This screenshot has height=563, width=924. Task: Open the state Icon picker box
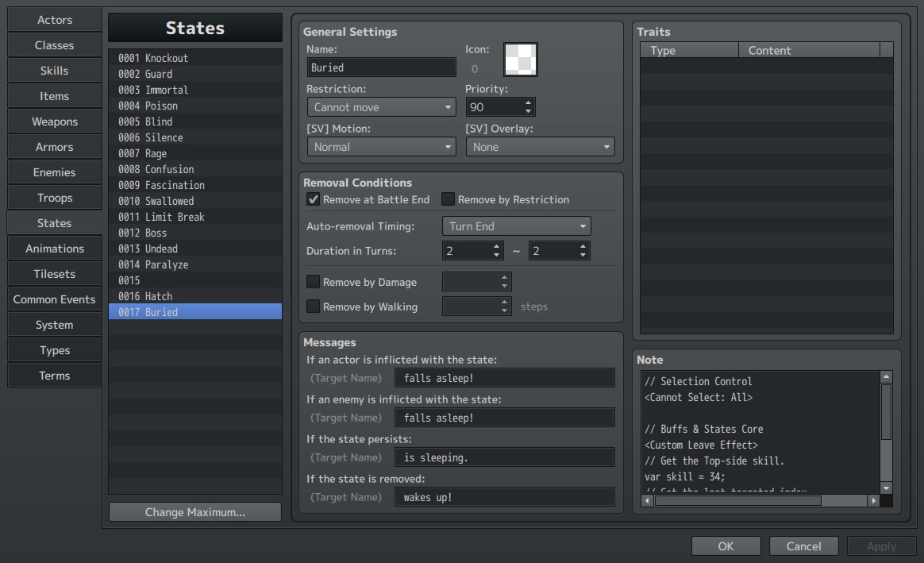[x=520, y=60]
